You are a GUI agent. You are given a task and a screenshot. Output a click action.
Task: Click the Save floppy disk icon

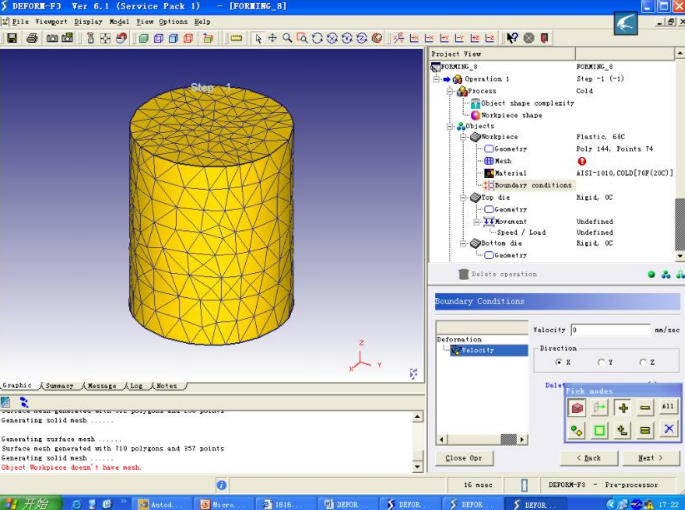click(x=12, y=38)
